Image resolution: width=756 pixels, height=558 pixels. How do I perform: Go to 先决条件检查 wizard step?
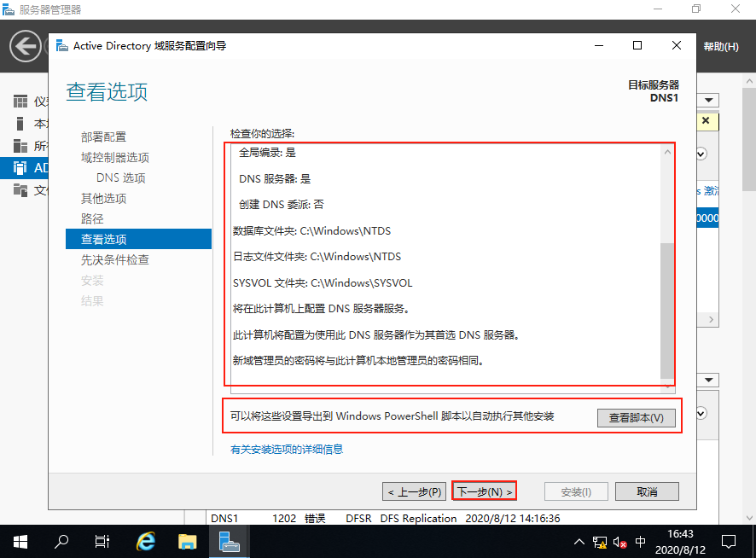[x=114, y=259]
